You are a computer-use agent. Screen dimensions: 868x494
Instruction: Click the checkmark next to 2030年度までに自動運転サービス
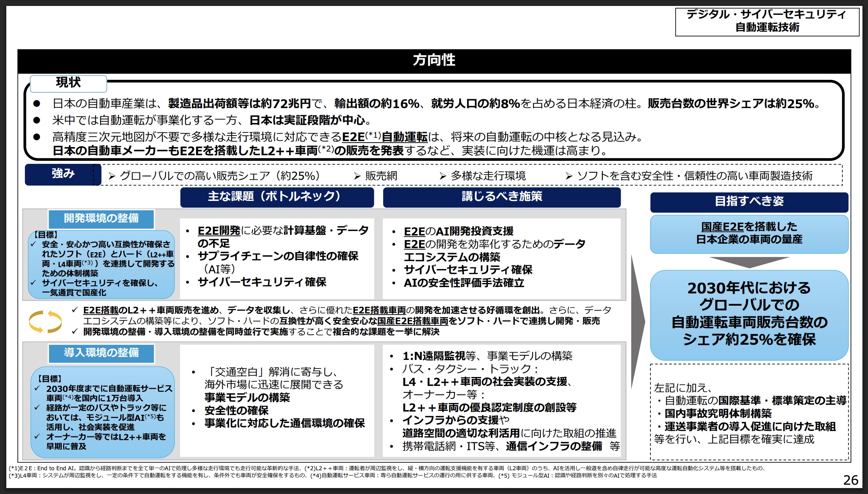point(37,388)
